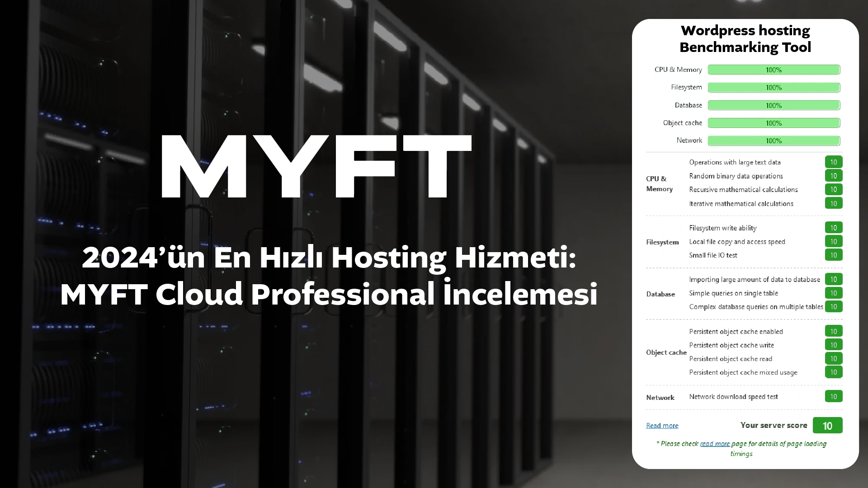
Task: Click the first 'Read more' hyperlink
Action: point(662,425)
